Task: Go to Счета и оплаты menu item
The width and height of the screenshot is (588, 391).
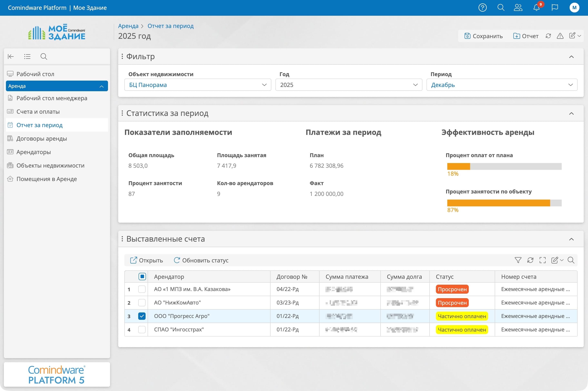Action: (x=38, y=112)
